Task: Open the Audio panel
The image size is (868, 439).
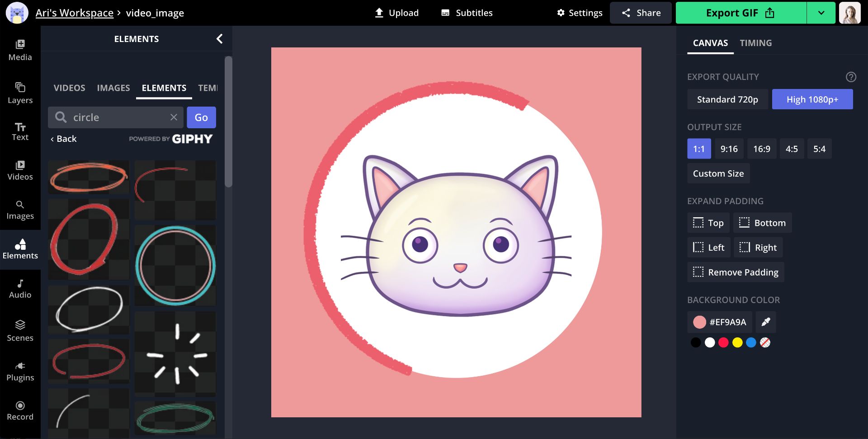Action: point(20,289)
